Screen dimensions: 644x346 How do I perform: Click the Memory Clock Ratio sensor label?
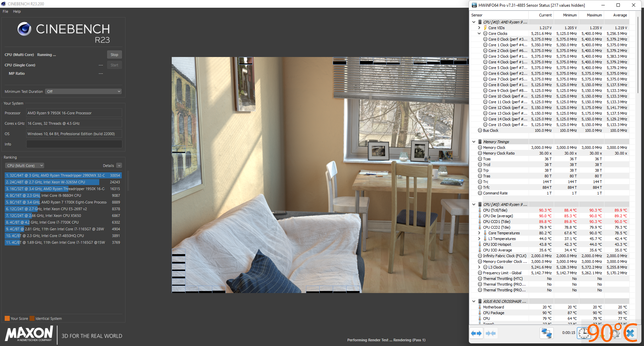pos(499,153)
